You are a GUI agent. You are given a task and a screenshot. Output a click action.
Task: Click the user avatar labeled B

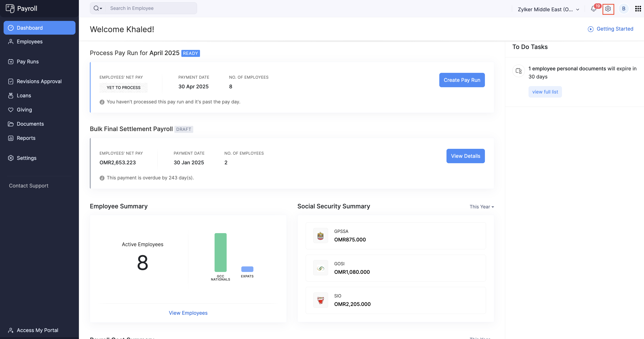[624, 9]
